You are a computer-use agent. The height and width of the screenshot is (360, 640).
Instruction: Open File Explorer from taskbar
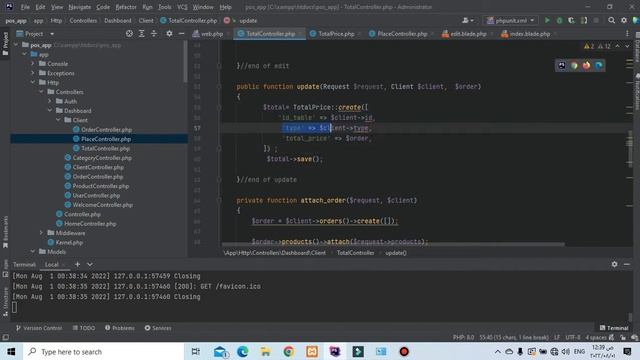coord(265,351)
